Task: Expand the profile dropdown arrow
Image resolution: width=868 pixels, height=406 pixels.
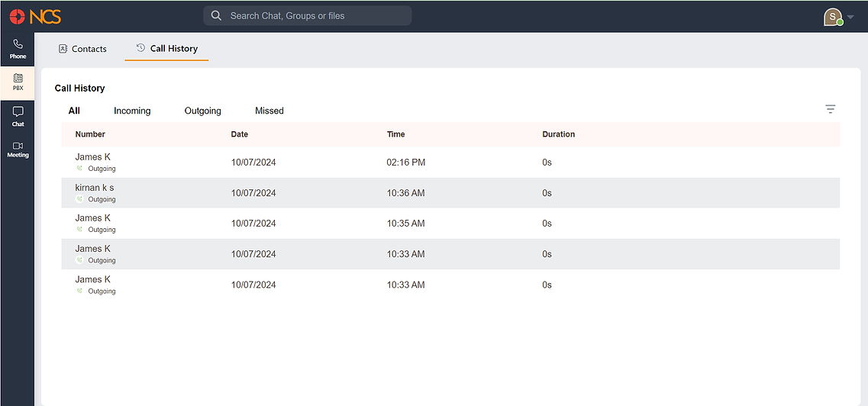Action: click(x=850, y=17)
